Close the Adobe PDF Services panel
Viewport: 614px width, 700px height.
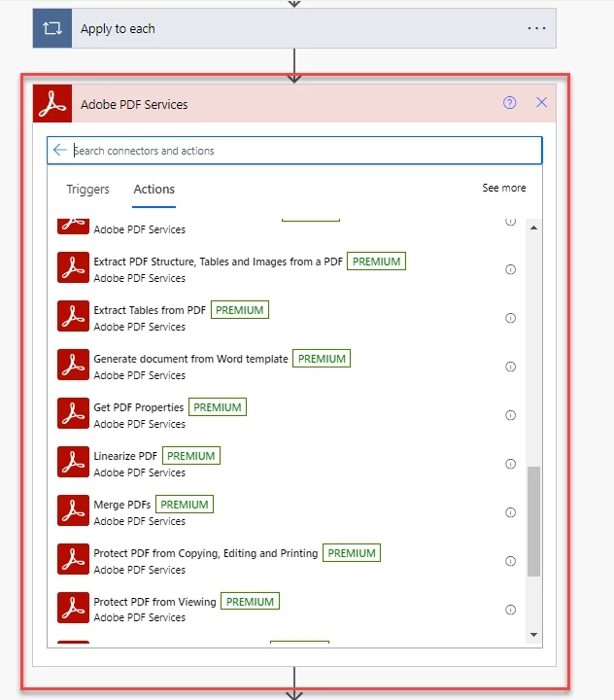(x=542, y=102)
